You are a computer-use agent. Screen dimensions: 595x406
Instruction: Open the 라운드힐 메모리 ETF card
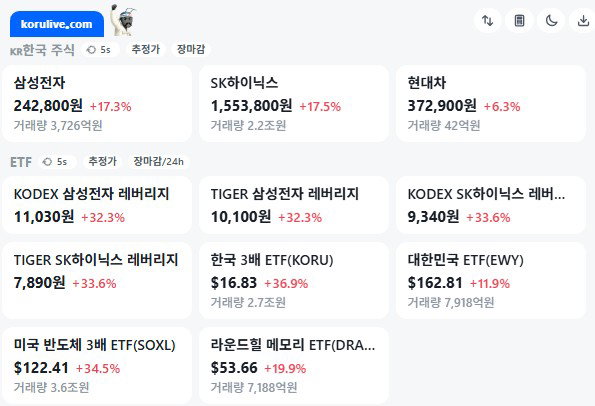coord(294,366)
